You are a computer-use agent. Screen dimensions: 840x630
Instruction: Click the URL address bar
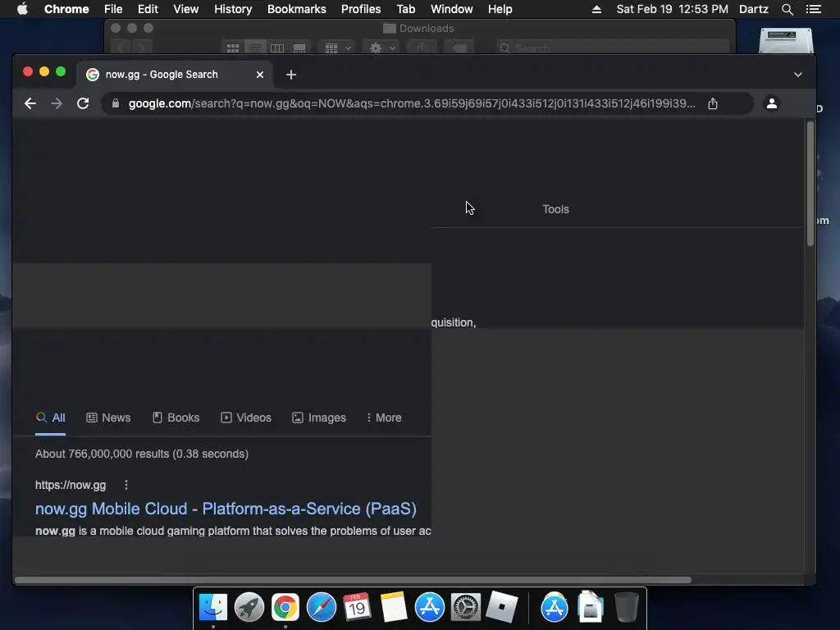412,103
